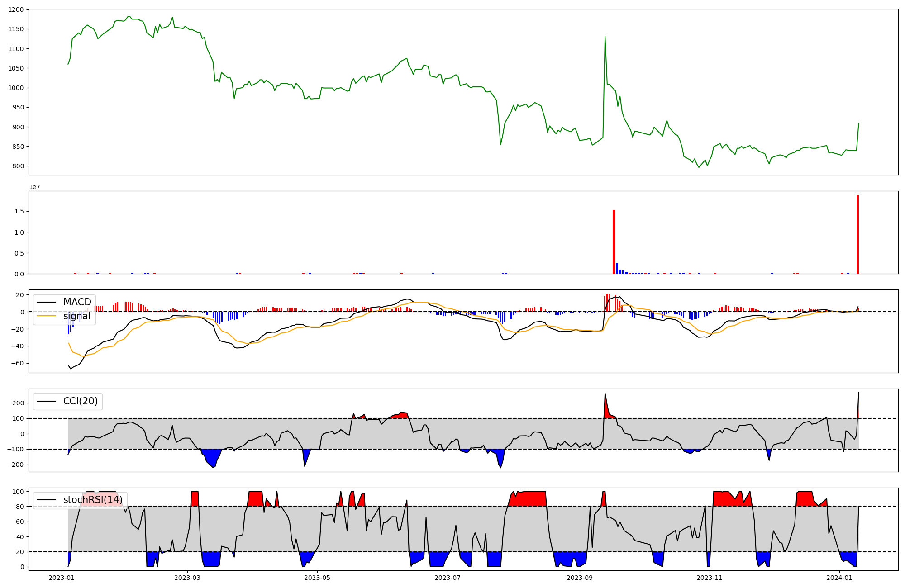Click the signal legend label
This screenshot has width=905, height=588.
tap(76, 316)
